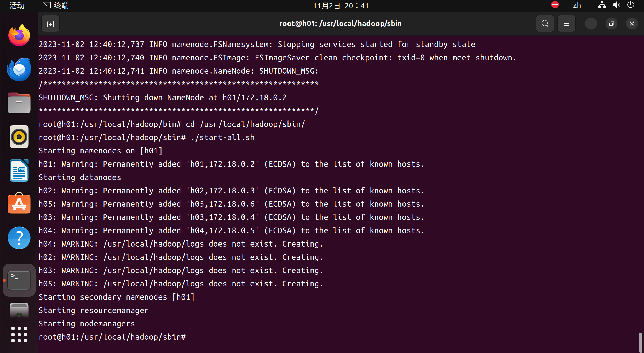Open the Files manager in dock

pos(19,103)
